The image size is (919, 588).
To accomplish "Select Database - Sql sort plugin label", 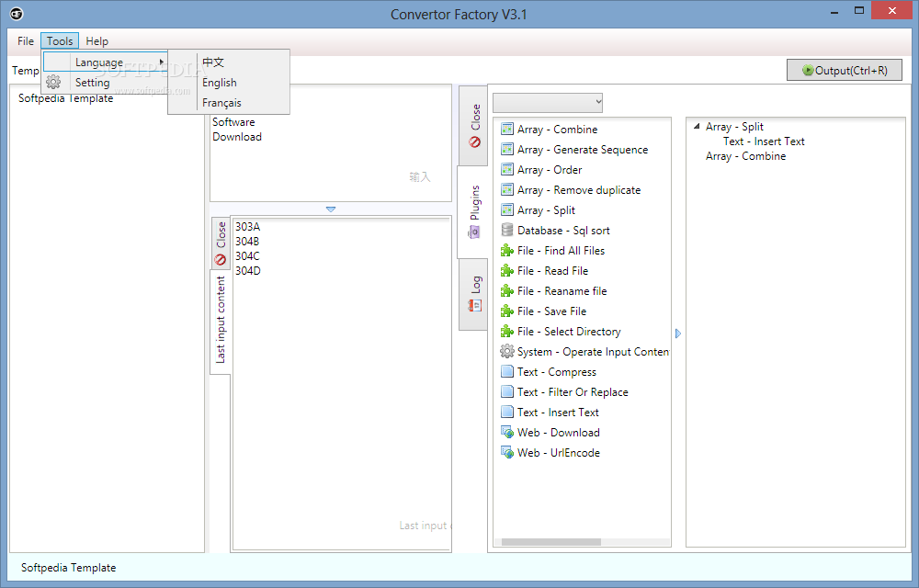I will (563, 231).
